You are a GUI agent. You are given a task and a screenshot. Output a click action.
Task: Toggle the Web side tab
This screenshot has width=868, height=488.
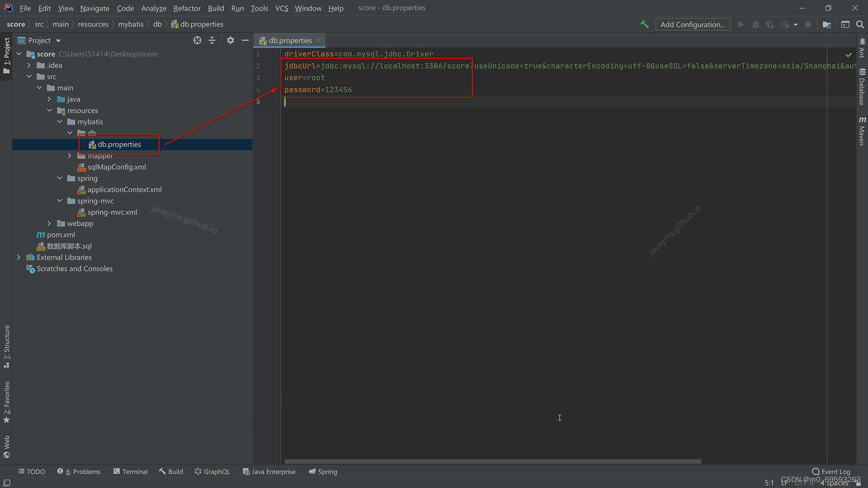6,446
